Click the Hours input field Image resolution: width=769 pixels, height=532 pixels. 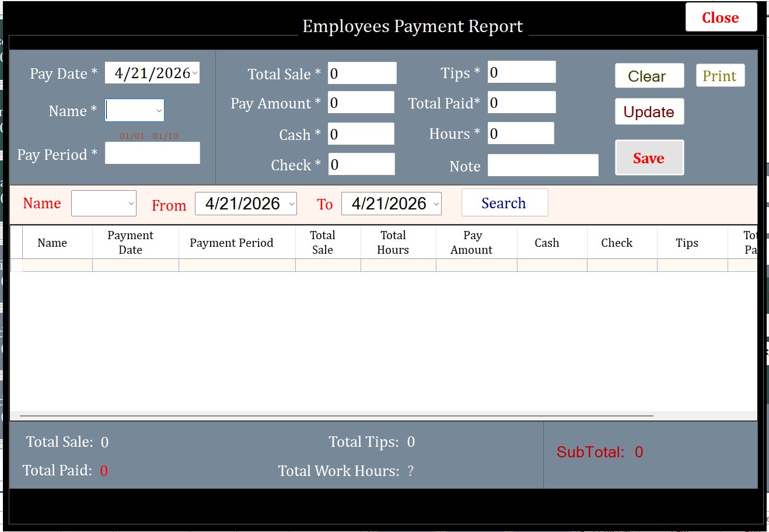520,134
